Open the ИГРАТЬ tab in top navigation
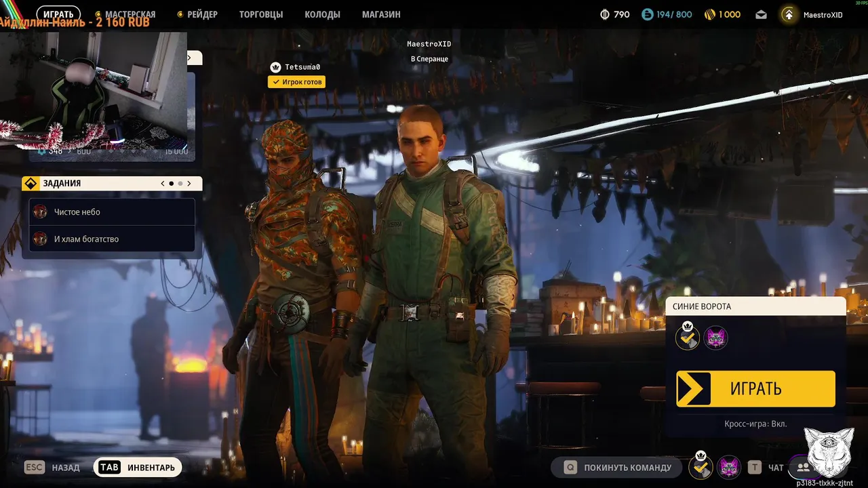Screen dimensions: 868x488 [58, 14]
